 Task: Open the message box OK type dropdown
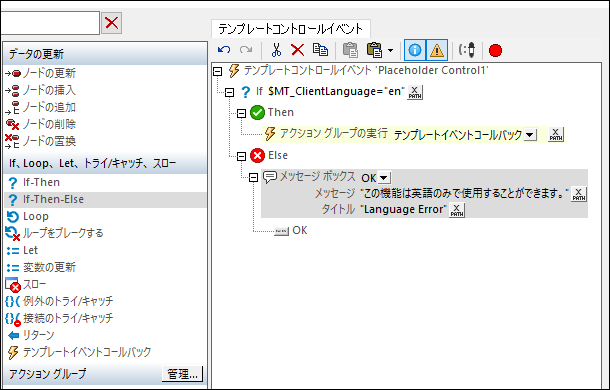coord(384,178)
